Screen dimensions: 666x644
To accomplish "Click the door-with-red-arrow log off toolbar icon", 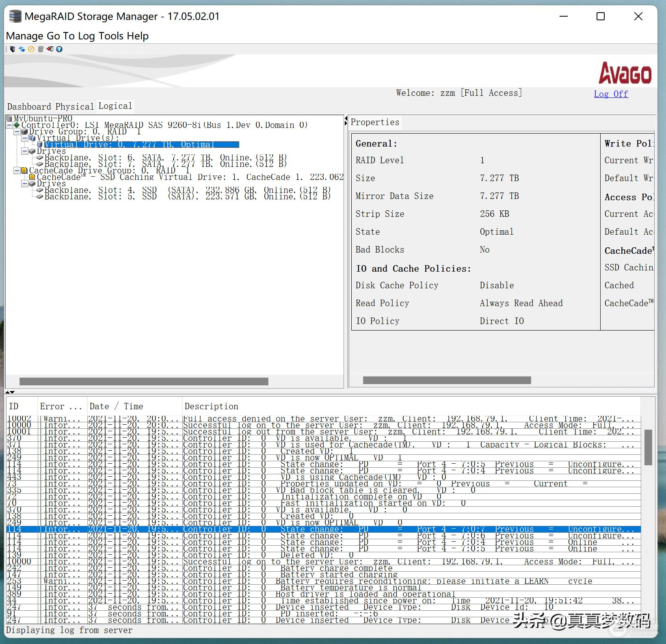I will [x=50, y=49].
